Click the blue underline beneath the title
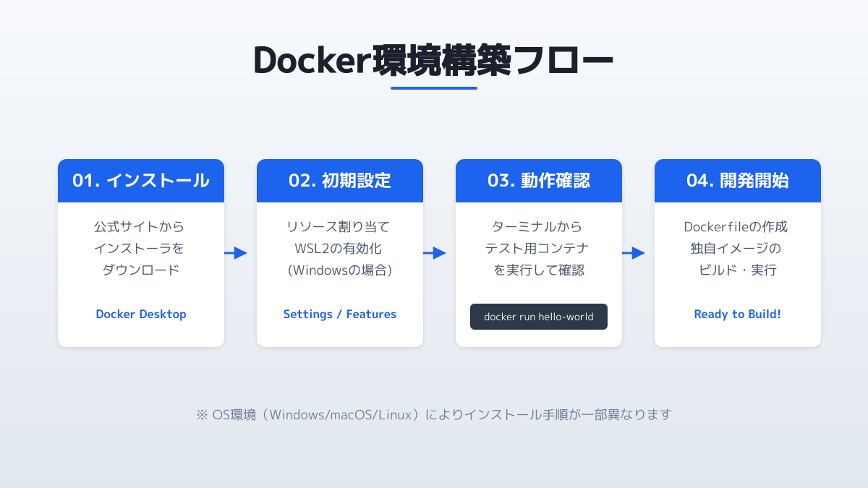This screenshot has width=868, height=488. 434,88
